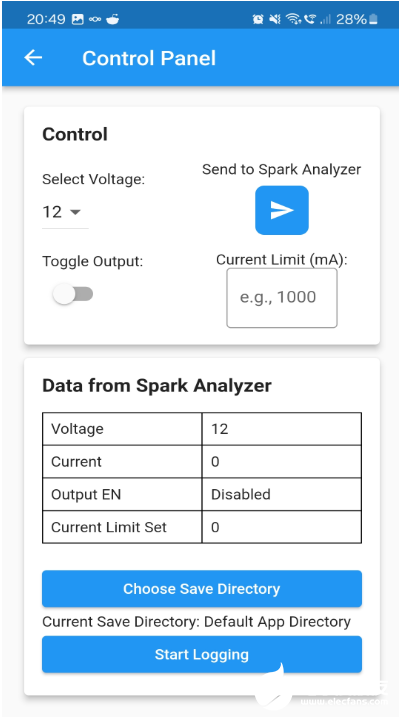The height and width of the screenshot is (717, 399).
Task: Tap the Control Panel title
Action: pyautogui.click(x=149, y=58)
